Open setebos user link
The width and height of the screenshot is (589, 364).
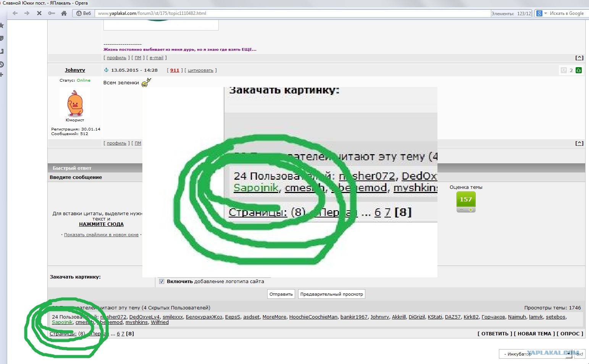pyautogui.click(x=555, y=317)
